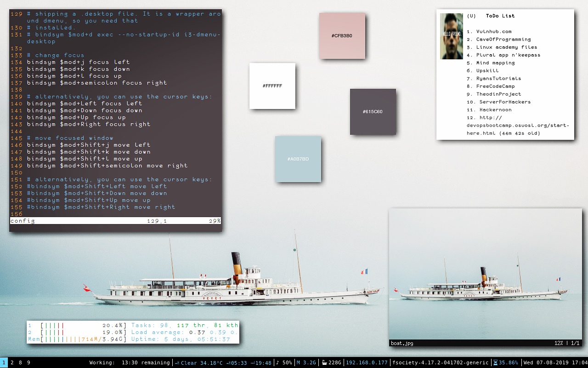The height and width of the screenshot is (368, 588).
Task: Click todo item '11. Hackernoon'
Action: (489, 109)
